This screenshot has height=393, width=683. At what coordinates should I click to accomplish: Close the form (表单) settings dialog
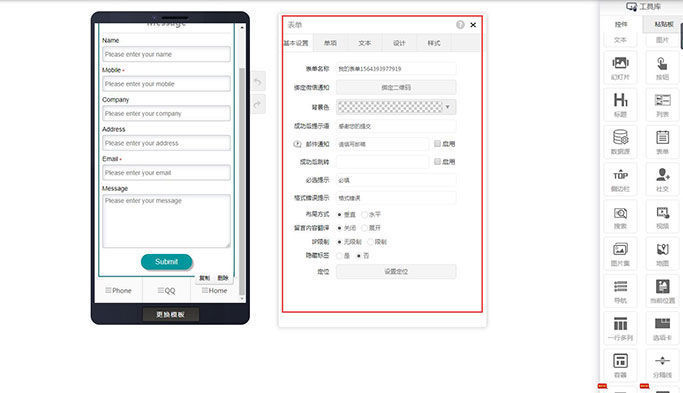point(473,25)
